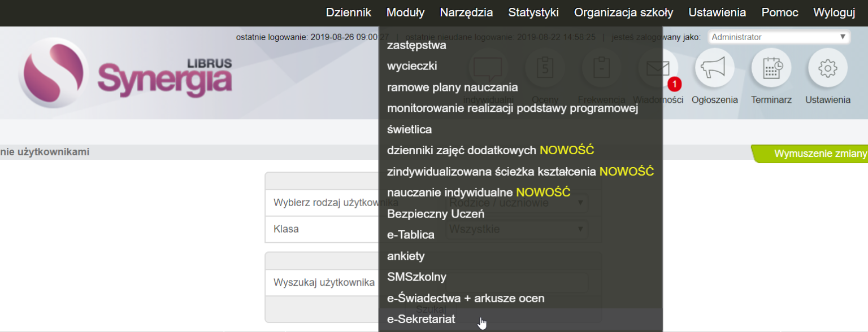Open Bezpieczny Uczeń module
Image resolution: width=868 pixels, height=332 pixels.
click(x=435, y=214)
